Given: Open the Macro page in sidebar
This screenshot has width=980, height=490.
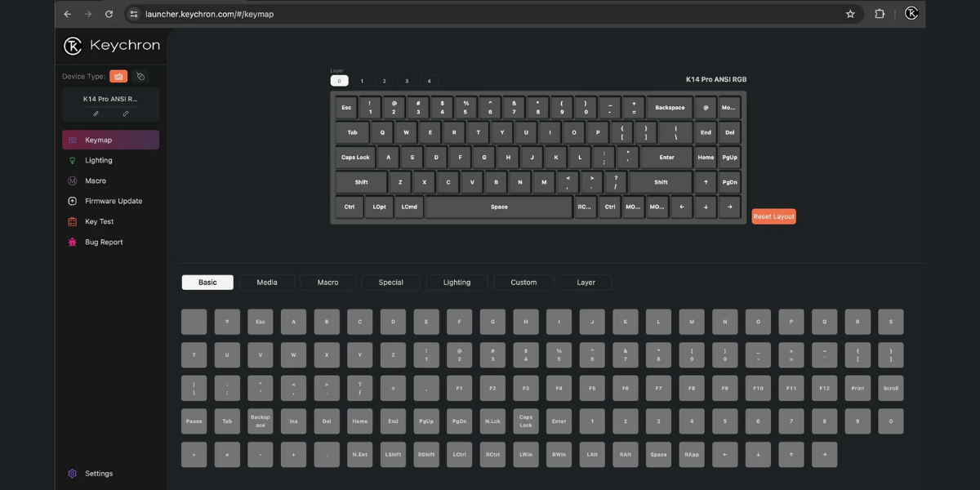Looking at the screenshot, I should [x=96, y=180].
